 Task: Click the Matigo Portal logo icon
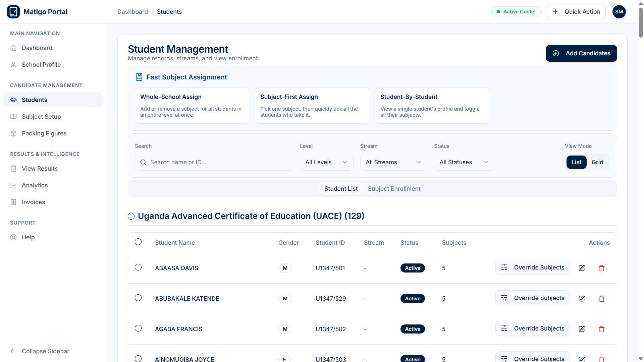(x=13, y=12)
